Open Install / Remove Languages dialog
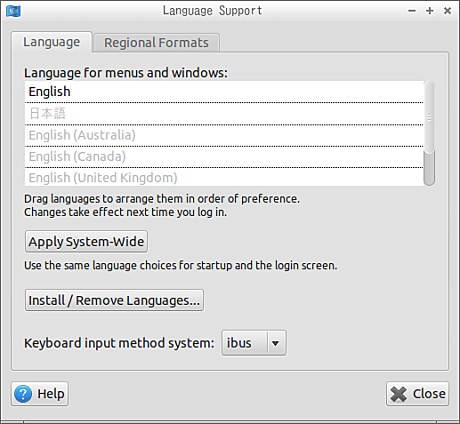Viewport: 460px width, 424px height. 114,300
